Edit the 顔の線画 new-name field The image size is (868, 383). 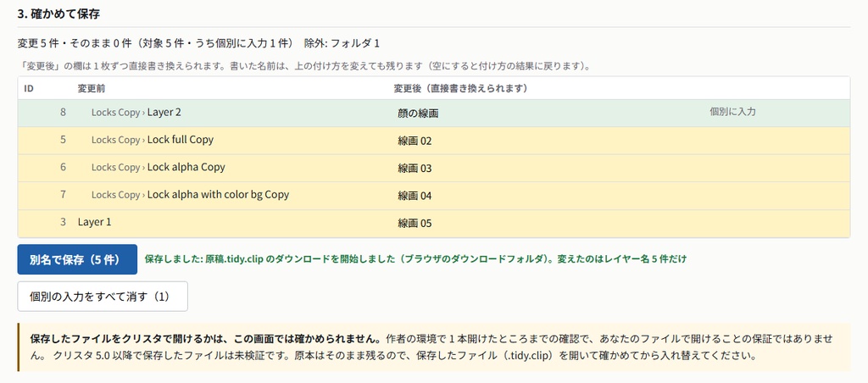tap(547, 114)
